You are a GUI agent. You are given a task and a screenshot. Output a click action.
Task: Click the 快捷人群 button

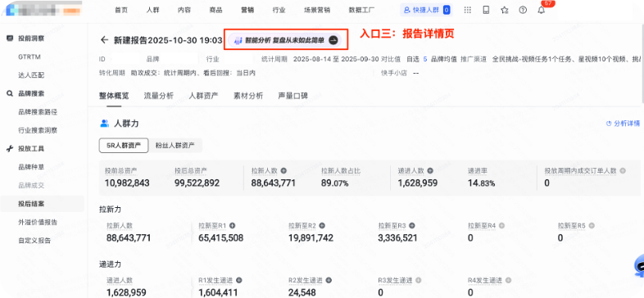click(426, 11)
